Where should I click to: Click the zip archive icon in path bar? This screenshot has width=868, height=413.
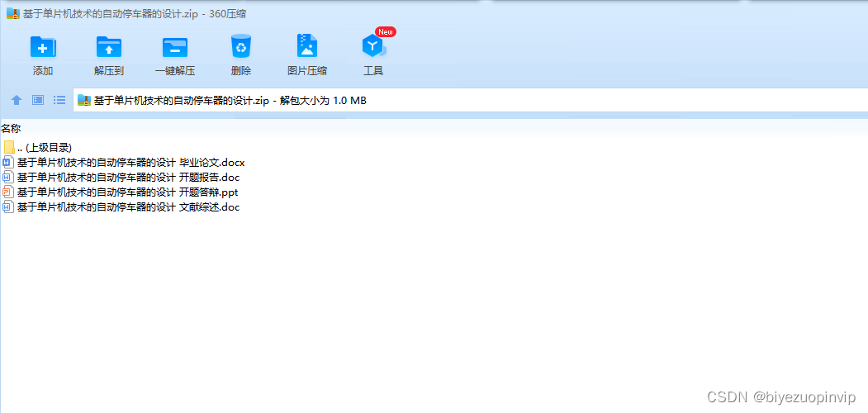click(84, 100)
